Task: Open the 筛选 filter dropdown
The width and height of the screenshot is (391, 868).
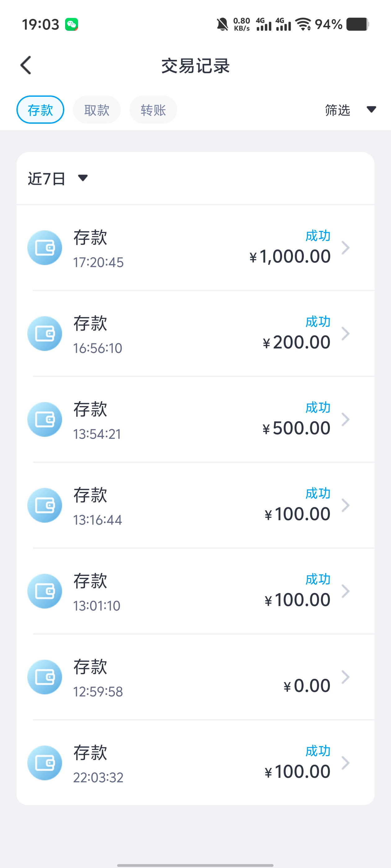Action: (350, 110)
